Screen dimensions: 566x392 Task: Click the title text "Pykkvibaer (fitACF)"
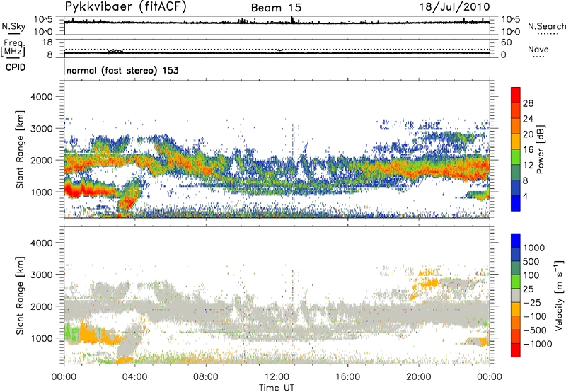coord(125,7)
